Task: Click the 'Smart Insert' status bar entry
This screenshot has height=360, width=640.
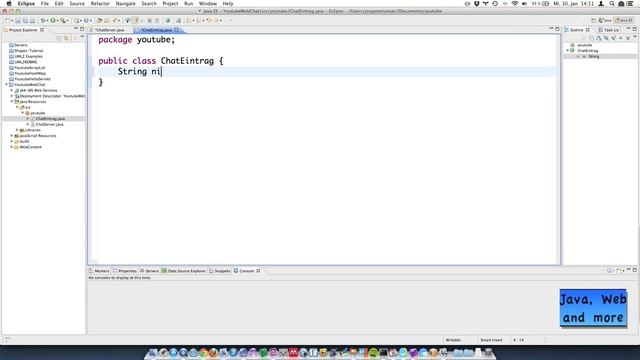Action: (x=491, y=340)
